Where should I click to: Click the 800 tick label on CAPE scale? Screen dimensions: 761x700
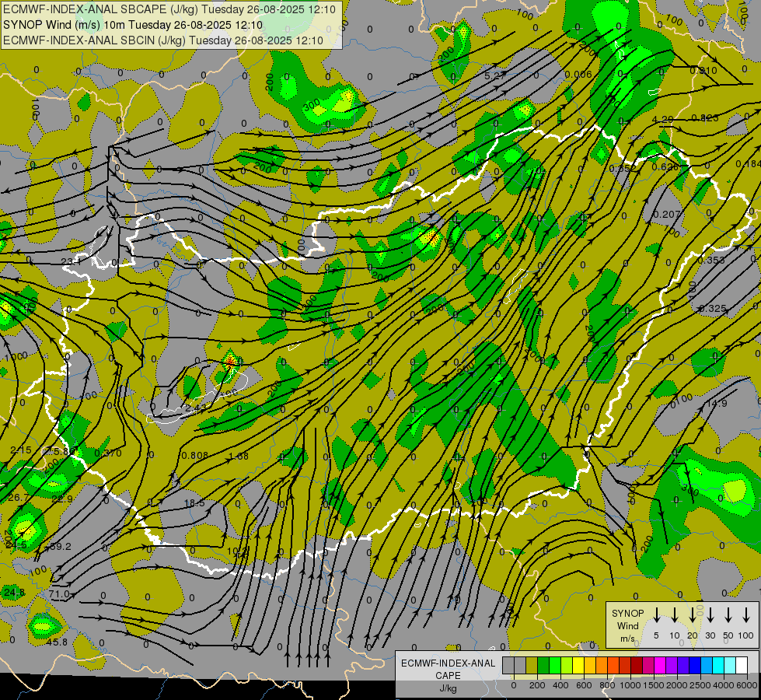point(607,685)
